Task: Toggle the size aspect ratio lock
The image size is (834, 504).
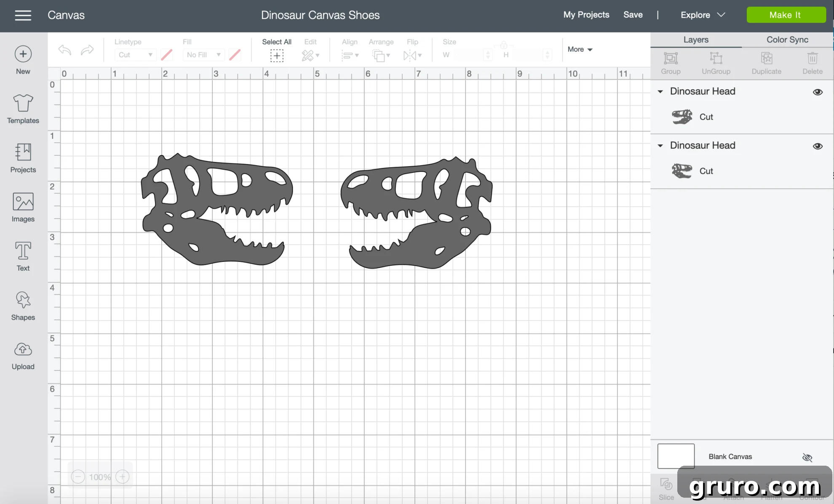Action: (x=503, y=45)
